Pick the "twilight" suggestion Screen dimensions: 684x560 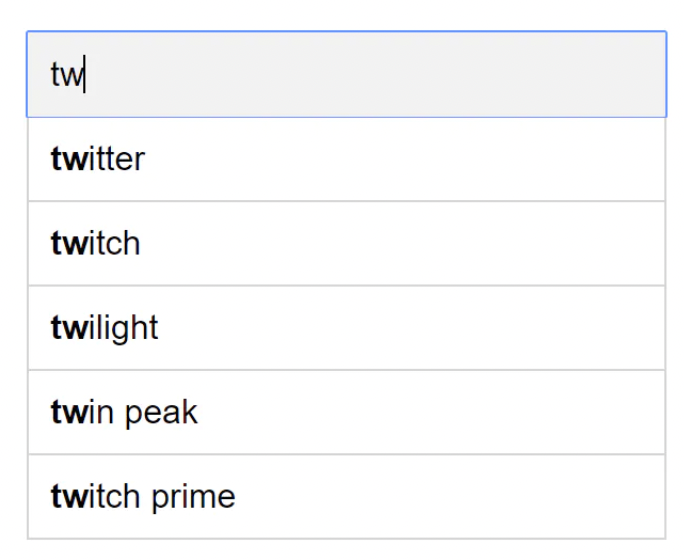click(105, 328)
